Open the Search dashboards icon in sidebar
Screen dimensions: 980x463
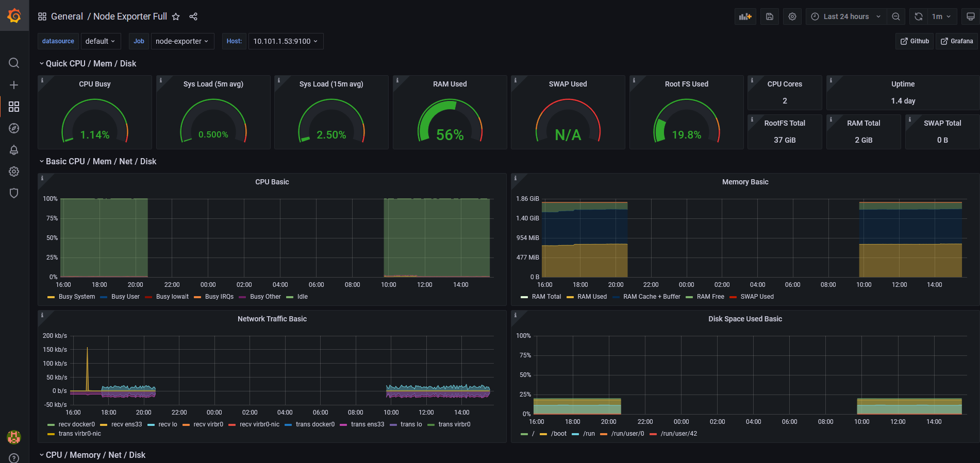14,63
